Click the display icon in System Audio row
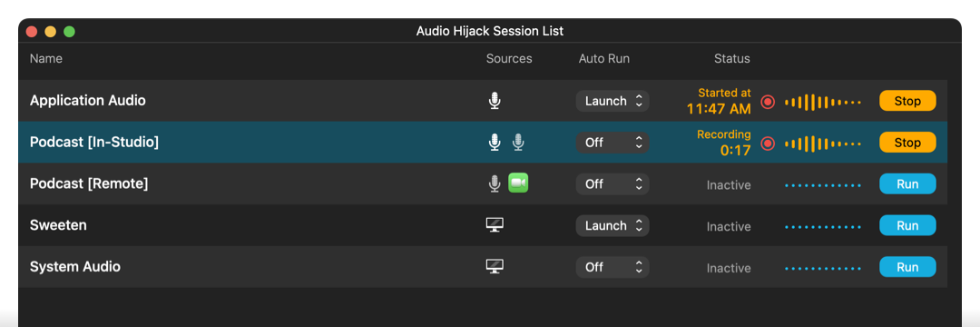 pyautogui.click(x=495, y=267)
